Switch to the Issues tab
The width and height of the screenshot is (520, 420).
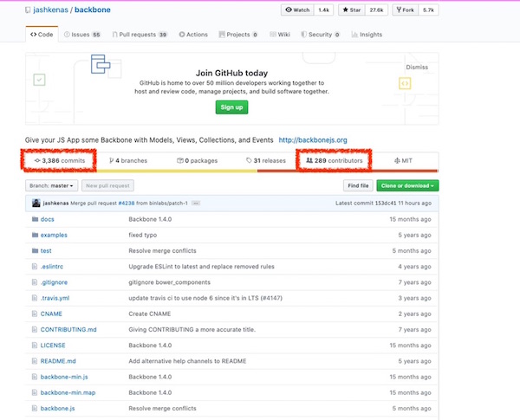[x=81, y=35]
